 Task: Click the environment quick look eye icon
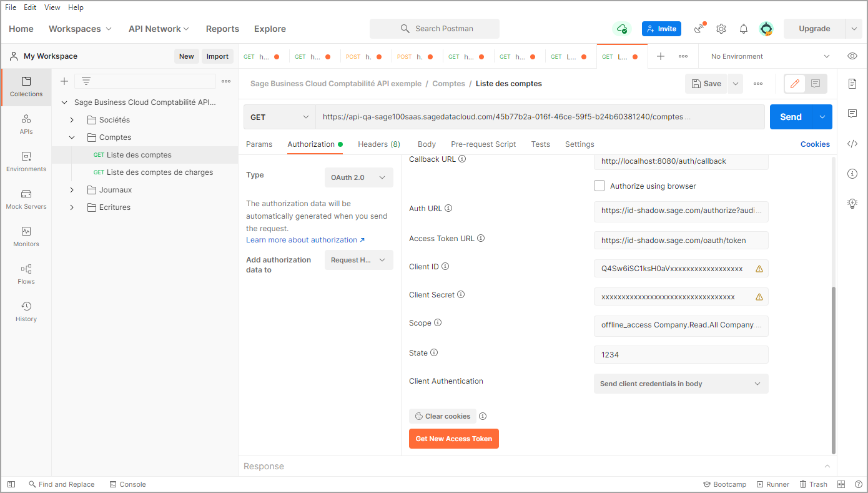(x=852, y=56)
